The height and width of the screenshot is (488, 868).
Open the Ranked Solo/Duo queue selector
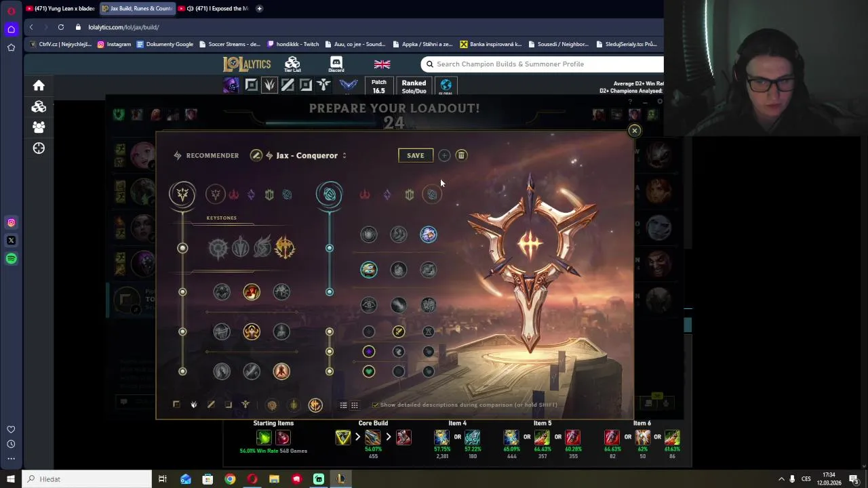pyautogui.click(x=414, y=87)
